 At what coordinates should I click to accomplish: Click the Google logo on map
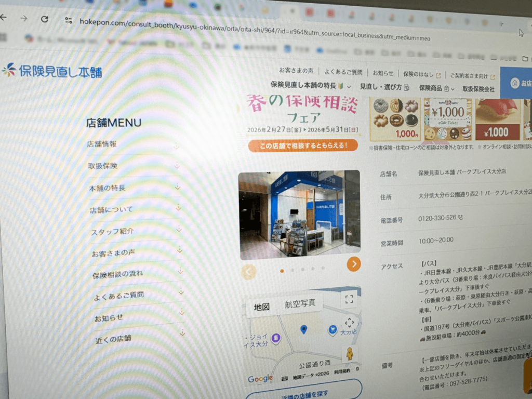click(x=260, y=378)
